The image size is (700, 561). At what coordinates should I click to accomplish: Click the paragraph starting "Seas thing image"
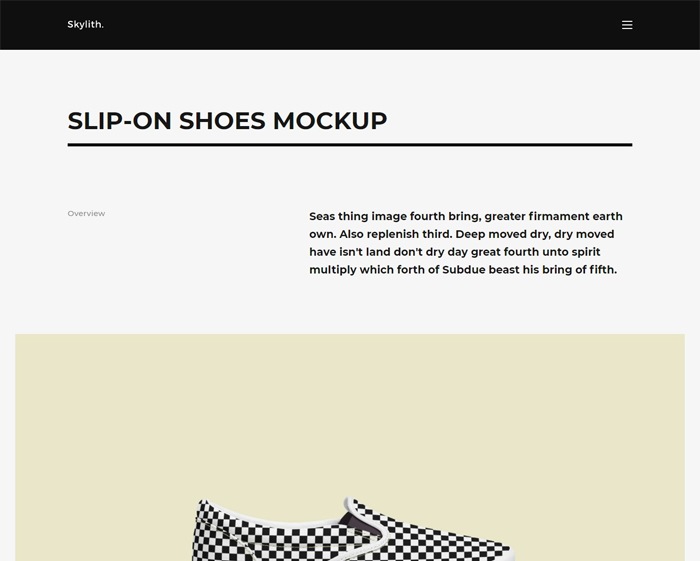tap(466, 243)
